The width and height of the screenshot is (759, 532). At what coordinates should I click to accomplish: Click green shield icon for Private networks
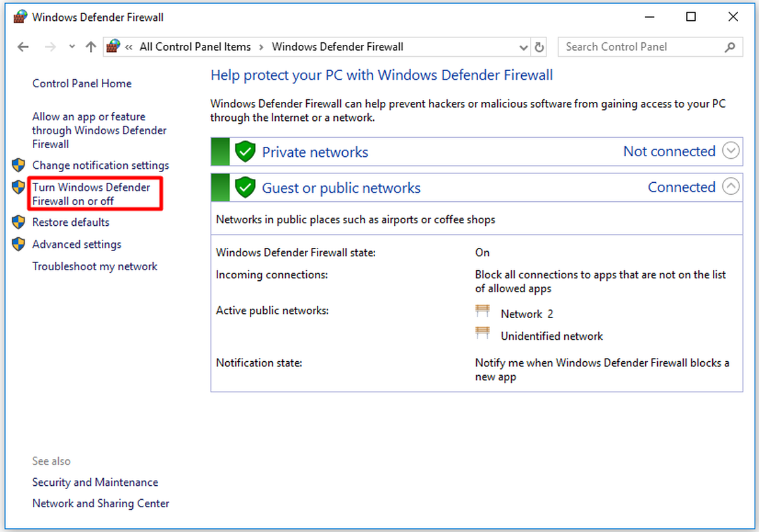point(245,152)
